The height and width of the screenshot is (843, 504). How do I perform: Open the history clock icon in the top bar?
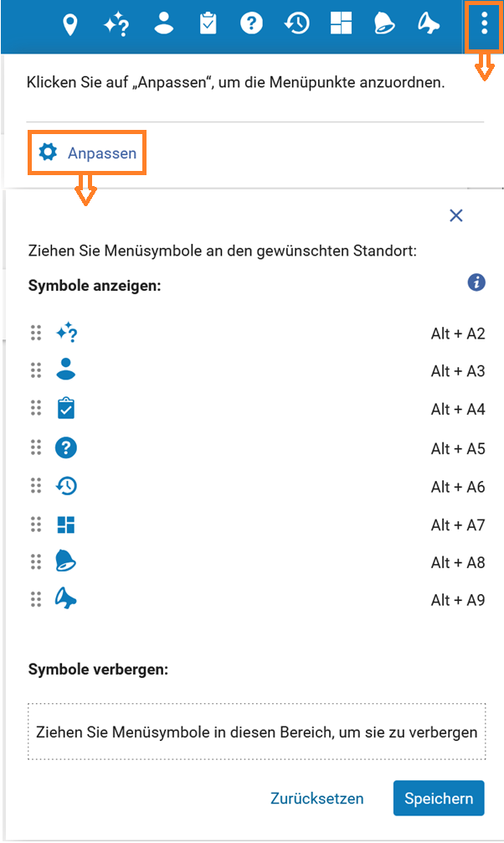point(296,23)
